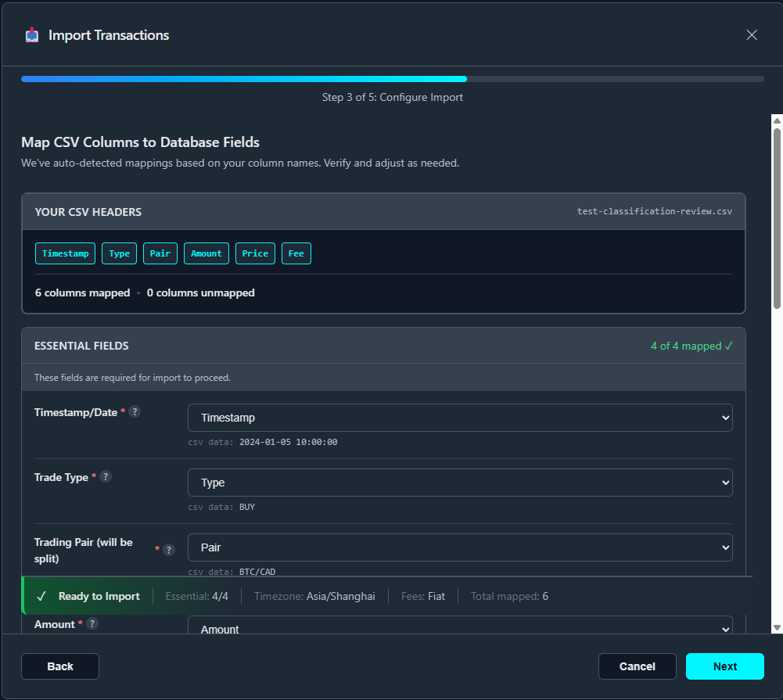Click the Fee CSV header tag

pyautogui.click(x=296, y=253)
